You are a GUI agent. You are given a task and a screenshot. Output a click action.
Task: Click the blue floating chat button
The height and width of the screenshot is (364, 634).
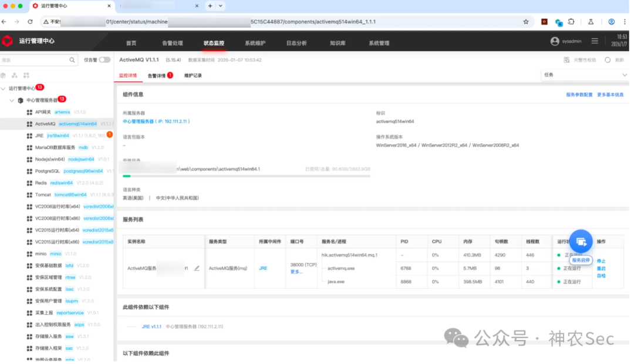[581, 241]
